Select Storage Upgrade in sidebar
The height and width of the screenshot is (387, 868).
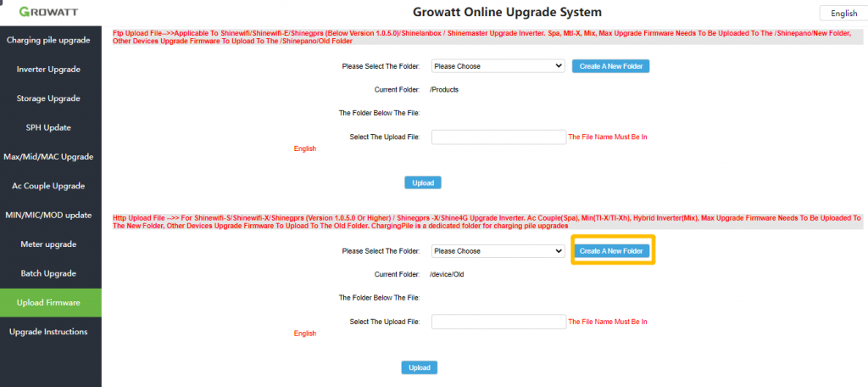[x=48, y=98]
